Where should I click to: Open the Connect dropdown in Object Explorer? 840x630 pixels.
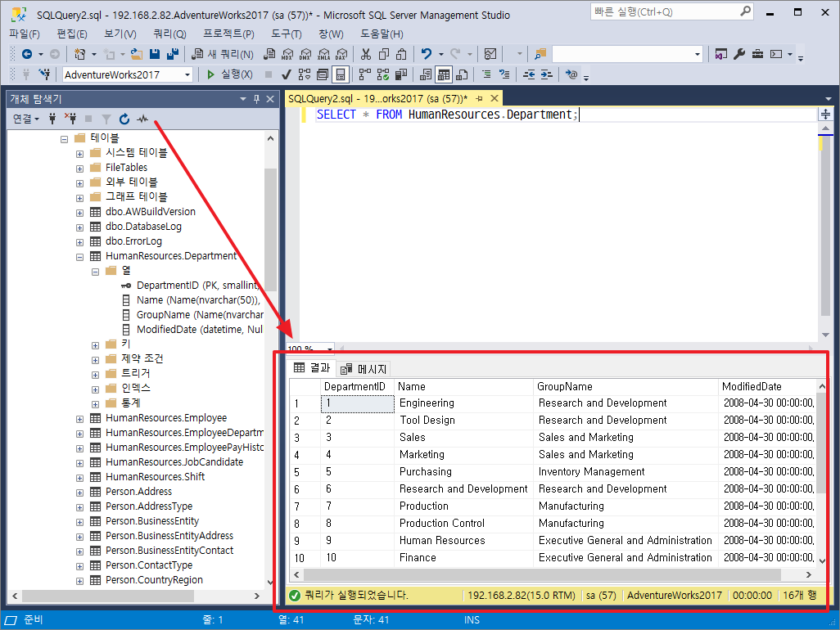coord(26,119)
